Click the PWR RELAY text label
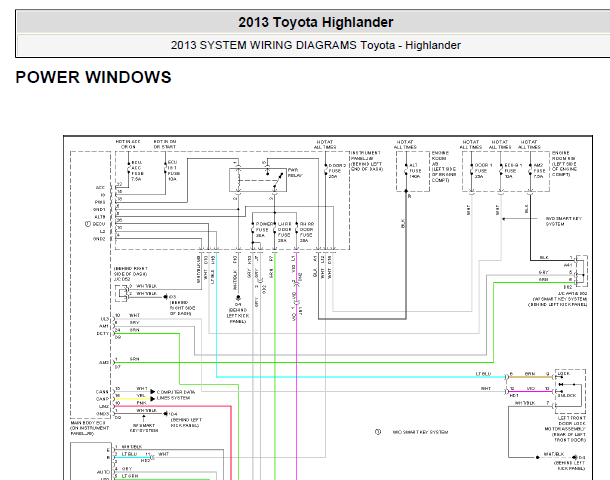Image resolution: width=610 pixels, height=480 pixels. (x=295, y=173)
